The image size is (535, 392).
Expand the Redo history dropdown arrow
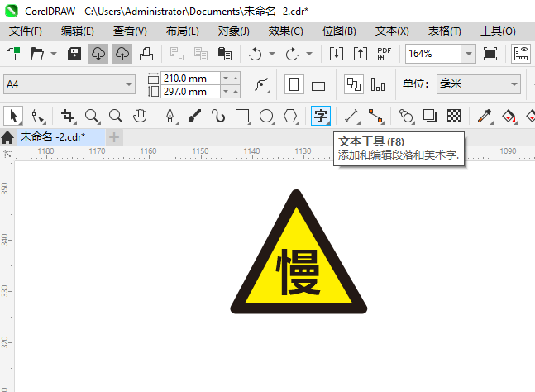coord(309,54)
